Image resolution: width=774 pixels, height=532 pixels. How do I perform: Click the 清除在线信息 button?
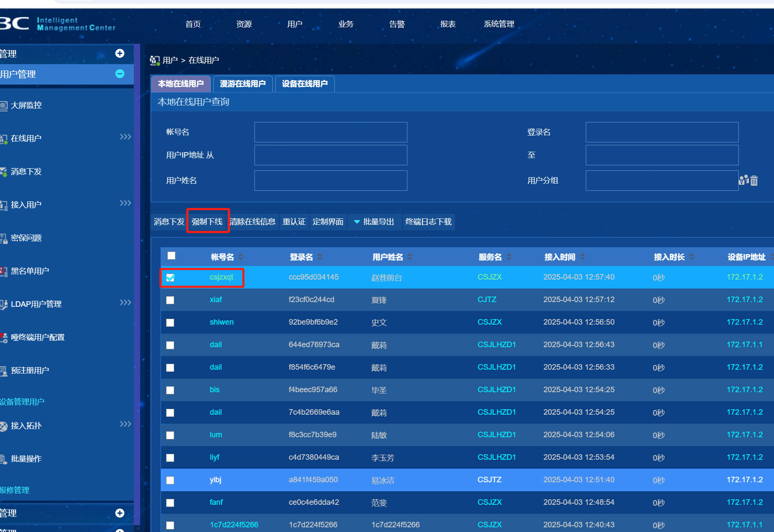[253, 222]
